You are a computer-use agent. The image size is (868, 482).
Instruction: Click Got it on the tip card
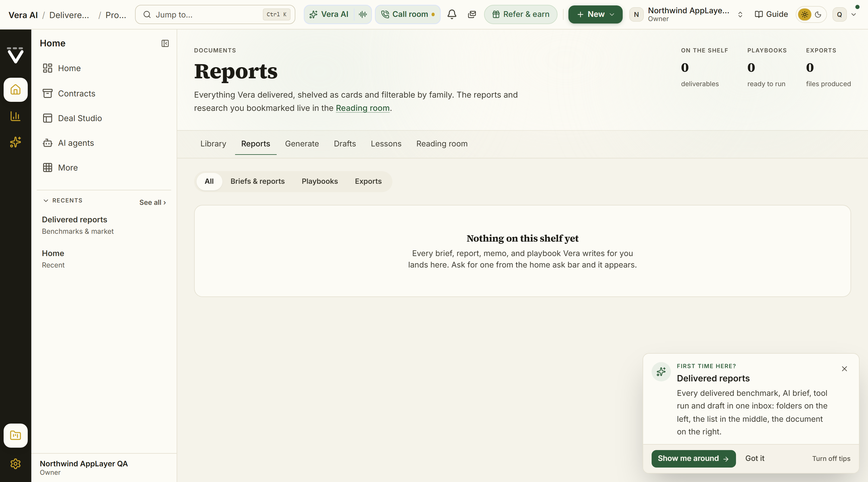pos(754,459)
